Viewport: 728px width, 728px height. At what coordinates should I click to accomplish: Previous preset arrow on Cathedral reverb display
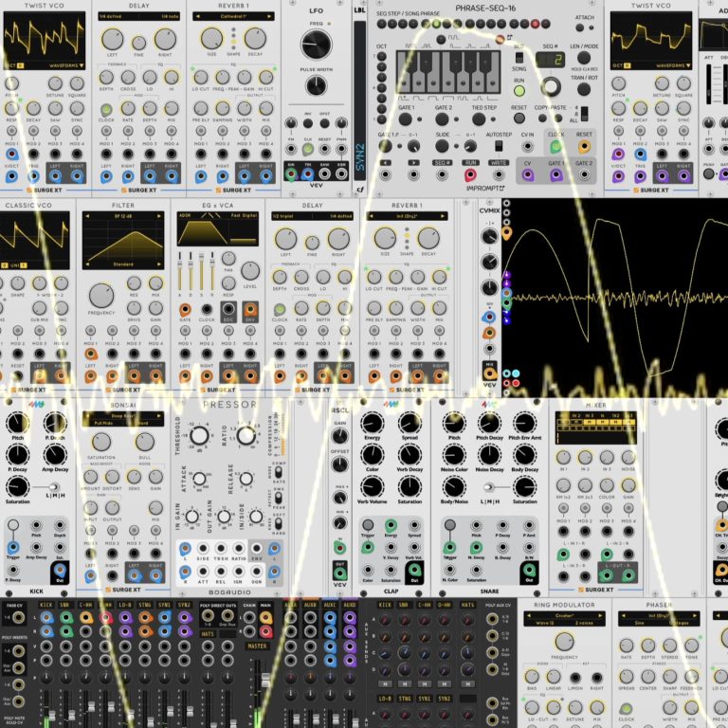click(198, 16)
